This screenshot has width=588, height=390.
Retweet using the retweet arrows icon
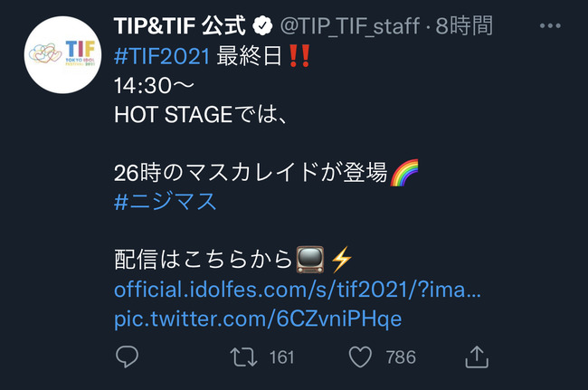tap(243, 357)
